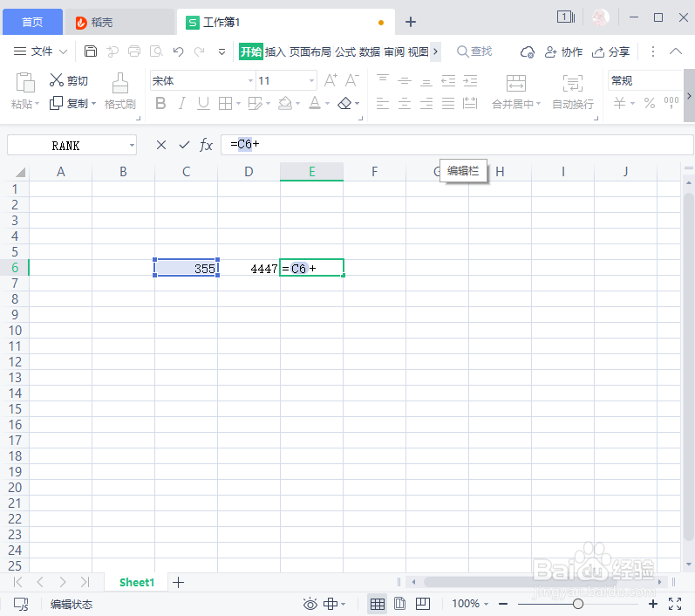The image size is (695, 616).
Task: Center text horizontally
Action: [405, 104]
